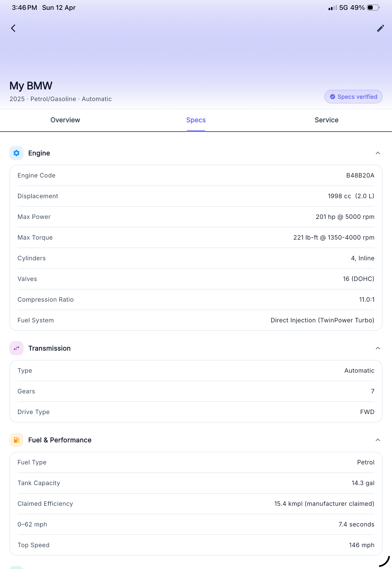Collapse the Fuel & Performance chevron
392x569 pixels.
pos(378,440)
